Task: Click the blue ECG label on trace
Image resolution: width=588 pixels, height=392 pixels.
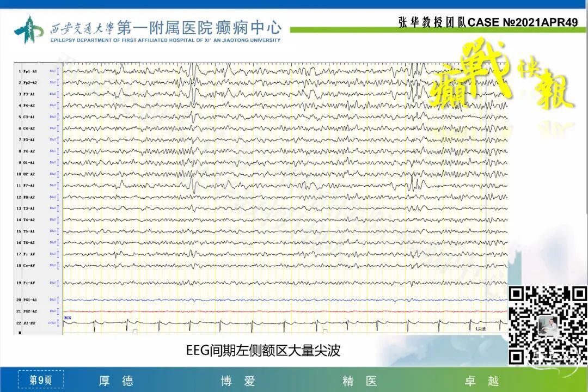Action: [68, 318]
